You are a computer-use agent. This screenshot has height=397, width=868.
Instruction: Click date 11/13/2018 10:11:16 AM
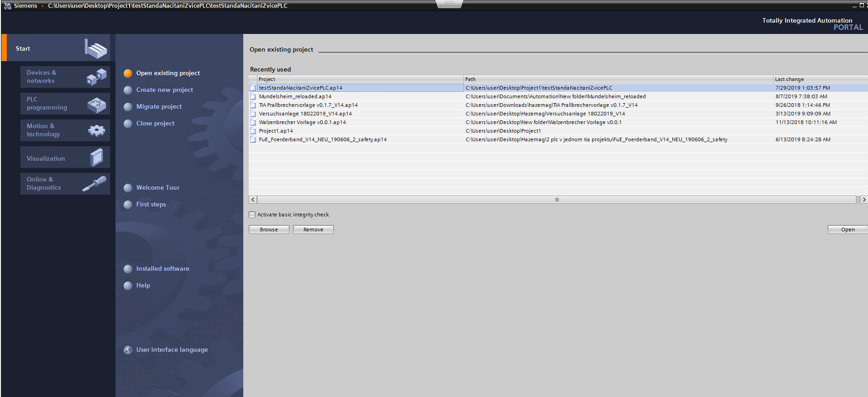806,122
